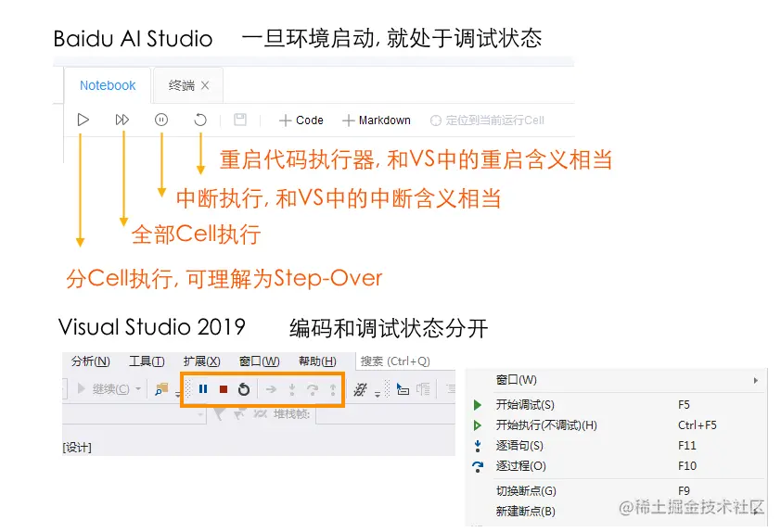
Task: Click the 搜索 (Ctrl+Q) search box
Action: point(405,361)
